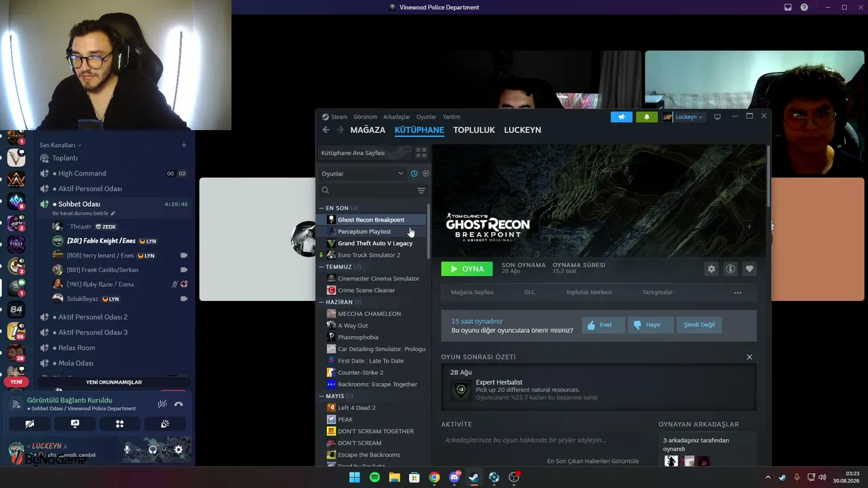Open library advanced filter icon
868x488 pixels.
click(421, 190)
